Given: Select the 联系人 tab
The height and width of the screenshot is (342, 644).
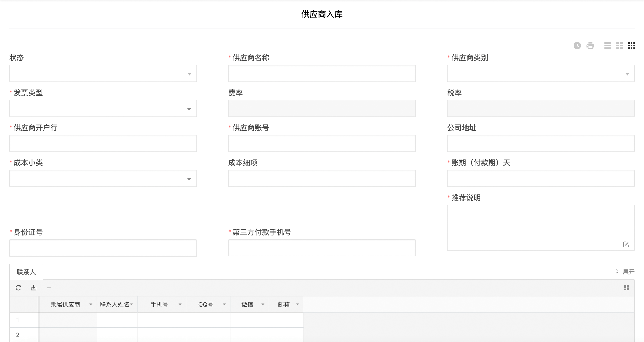Looking at the screenshot, I should point(26,272).
